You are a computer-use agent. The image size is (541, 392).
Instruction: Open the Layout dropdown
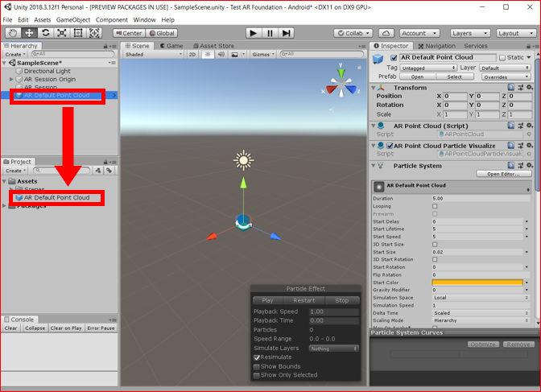coord(516,33)
